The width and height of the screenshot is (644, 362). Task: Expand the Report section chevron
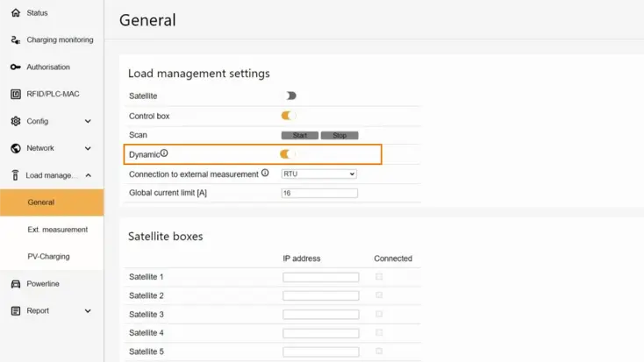pos(88,311)
